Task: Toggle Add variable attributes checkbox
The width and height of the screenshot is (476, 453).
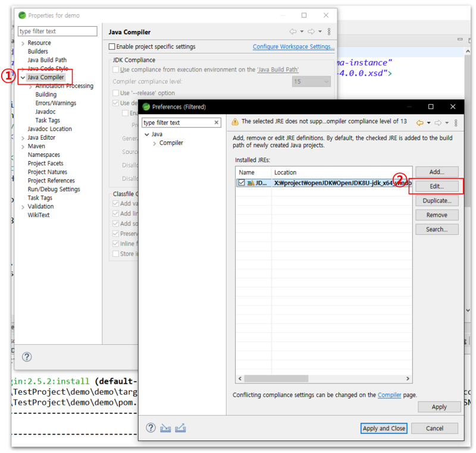Action: click(x=115, y=203)
